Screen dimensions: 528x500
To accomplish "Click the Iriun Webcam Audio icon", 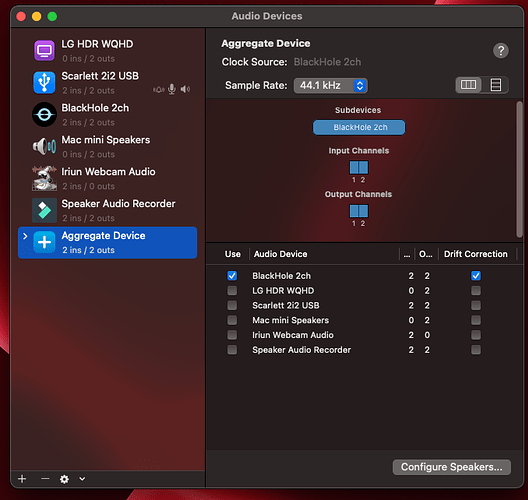I will point(44,178).
